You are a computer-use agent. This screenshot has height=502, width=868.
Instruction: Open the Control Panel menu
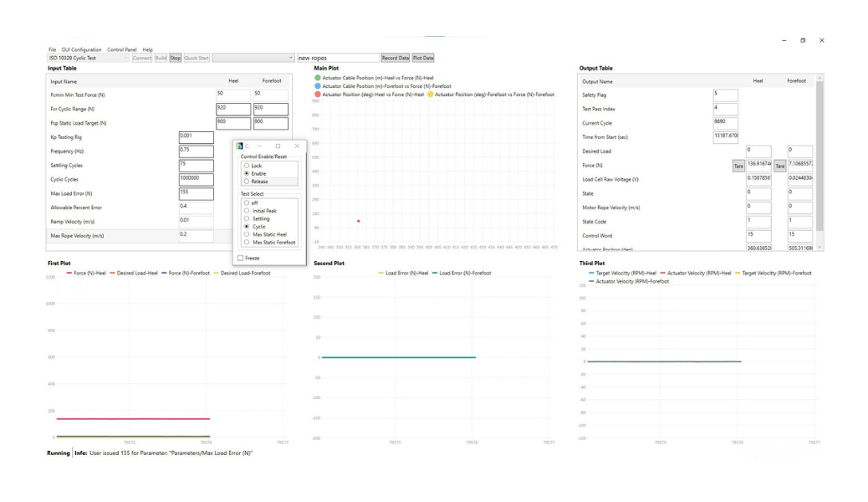click(x=122, y=50)
